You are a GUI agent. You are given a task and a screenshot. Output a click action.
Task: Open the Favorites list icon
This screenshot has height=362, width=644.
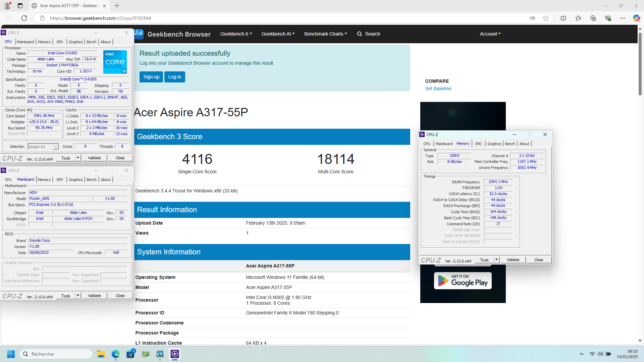(578, 18)
